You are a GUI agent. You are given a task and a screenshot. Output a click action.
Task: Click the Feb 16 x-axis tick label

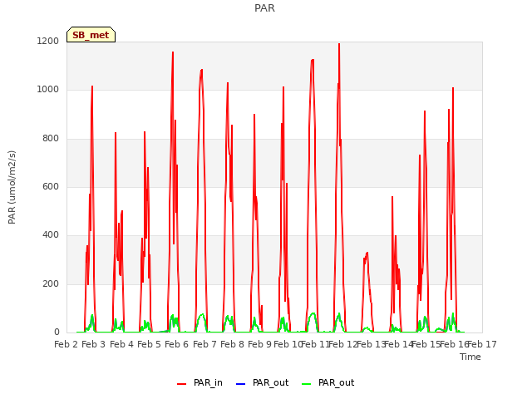click(x=454, y=344)
